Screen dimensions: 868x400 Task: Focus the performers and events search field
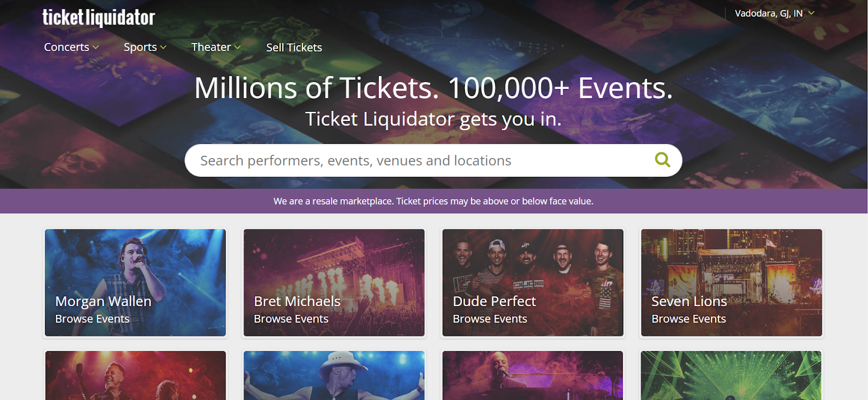[418, 161]
